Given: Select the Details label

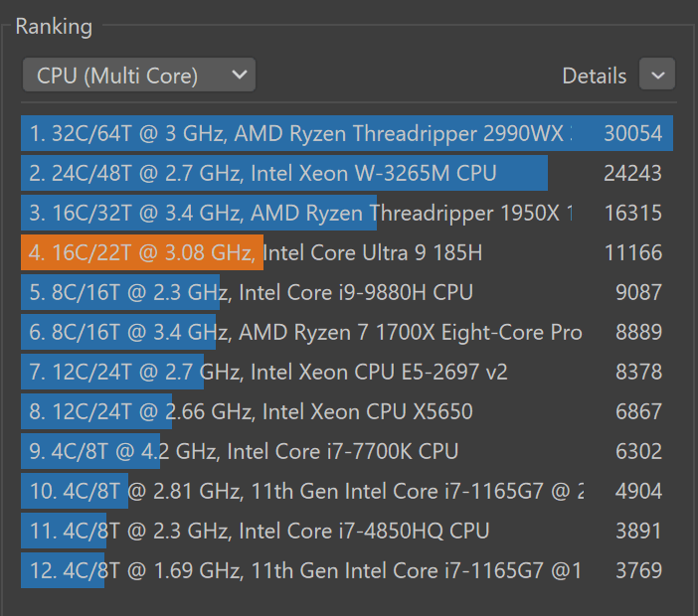Looking at the screenshot, I should point(595,76).
